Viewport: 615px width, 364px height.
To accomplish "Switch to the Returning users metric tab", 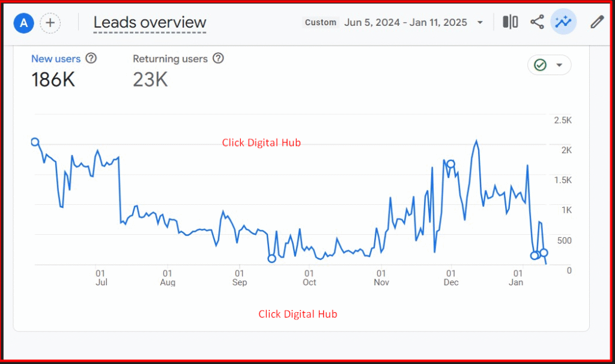I will pos(170,59).
